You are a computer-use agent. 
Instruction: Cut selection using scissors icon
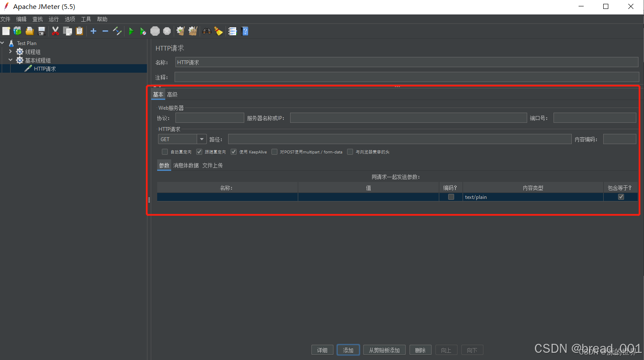[55, 31]
